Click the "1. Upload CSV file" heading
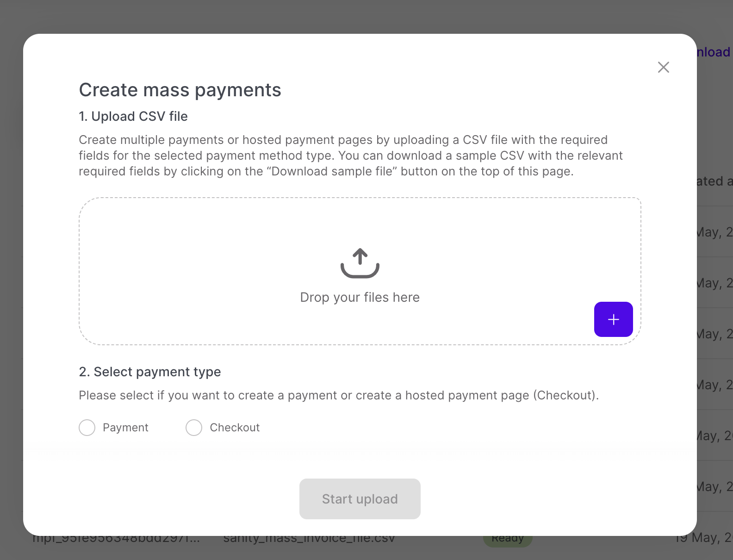Screen dimensions: 733x560 pyautogui.click(x=133, y=116)
